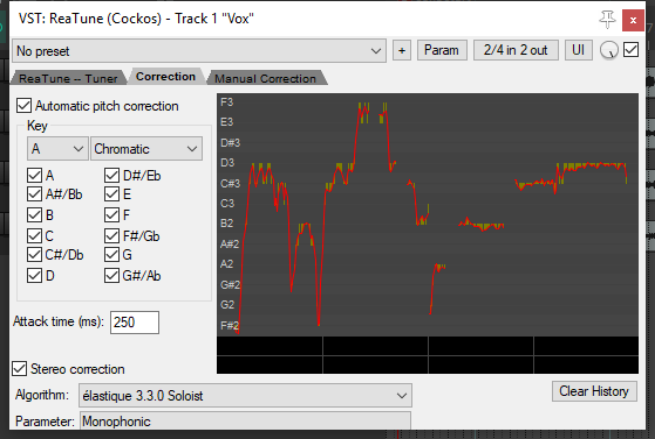Click the C#3 label in pitch graph
The image size is (655, 439).
pos(230,183)
